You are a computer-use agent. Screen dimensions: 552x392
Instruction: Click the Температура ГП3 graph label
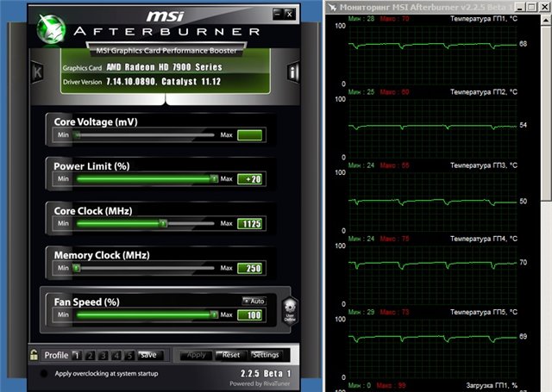(484, 165)
